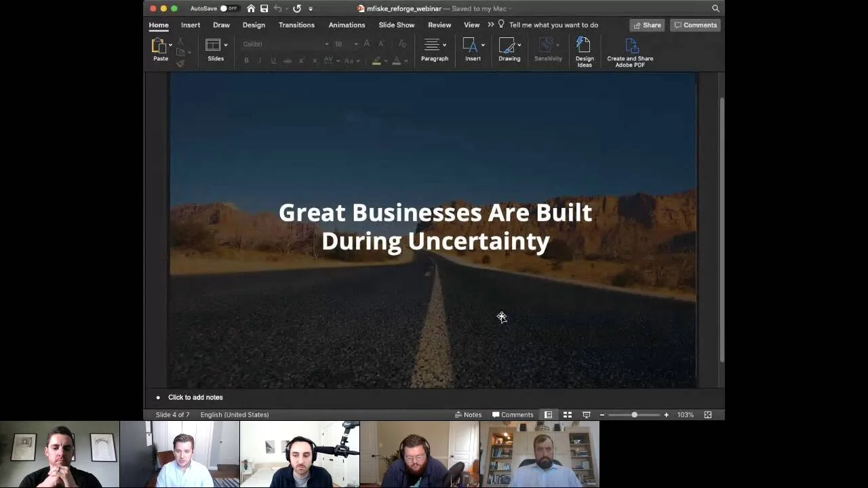This screenshot has width=868, height=488.
Task: Switch to the Slide Show tab
Action: tap(396, 25)
